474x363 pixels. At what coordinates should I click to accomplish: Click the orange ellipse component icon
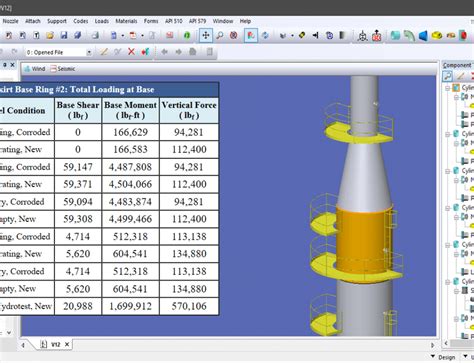tap(451, 36)
